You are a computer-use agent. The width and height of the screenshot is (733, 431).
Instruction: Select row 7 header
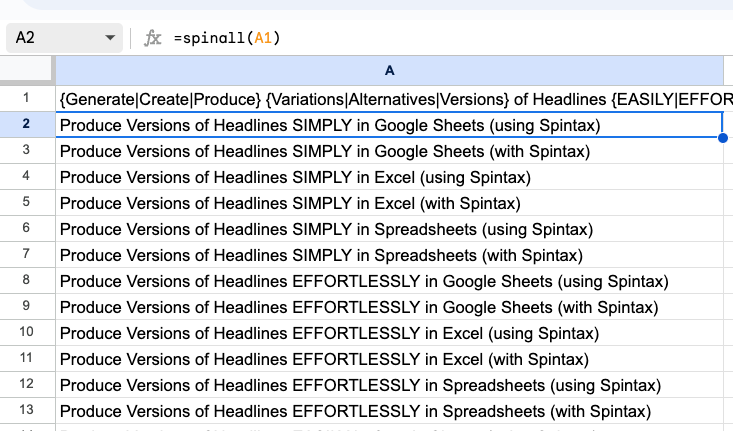tap(27, 254)
